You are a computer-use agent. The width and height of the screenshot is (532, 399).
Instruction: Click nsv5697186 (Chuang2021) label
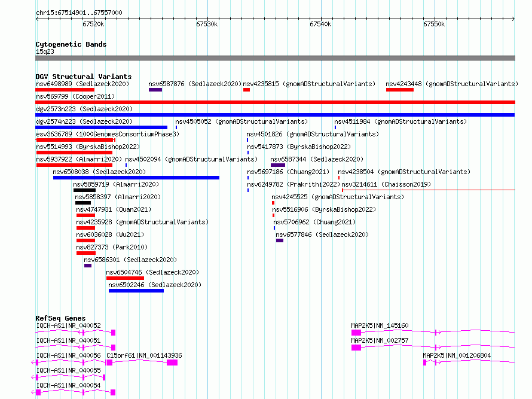(288, 172)
